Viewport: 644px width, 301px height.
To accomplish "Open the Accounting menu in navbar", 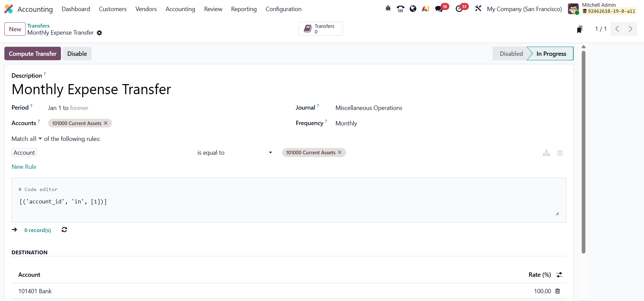I will 180,9.
